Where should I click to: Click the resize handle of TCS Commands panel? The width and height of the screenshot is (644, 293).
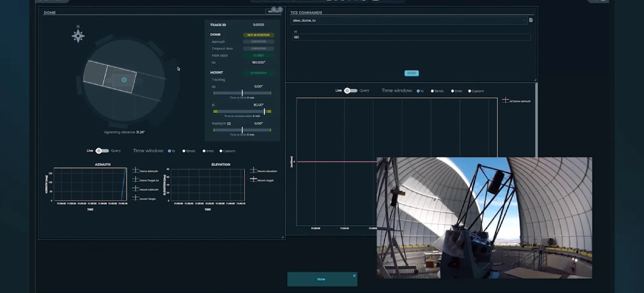pos(535,80)
